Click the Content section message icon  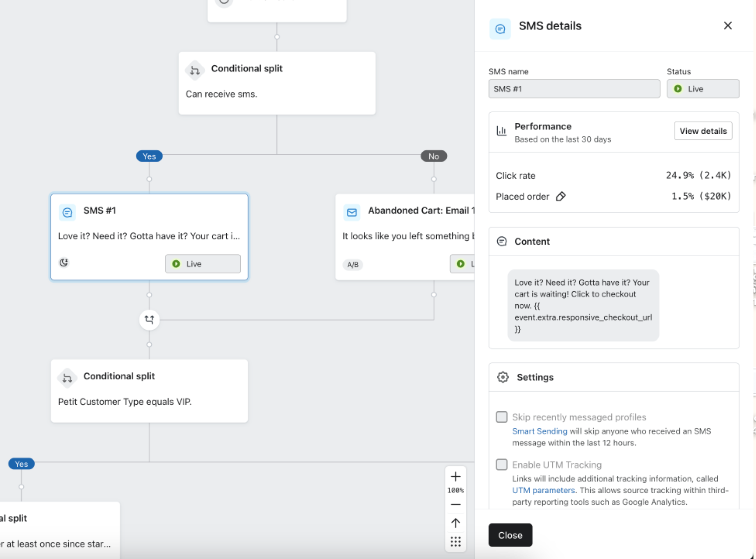click(502, 241)
